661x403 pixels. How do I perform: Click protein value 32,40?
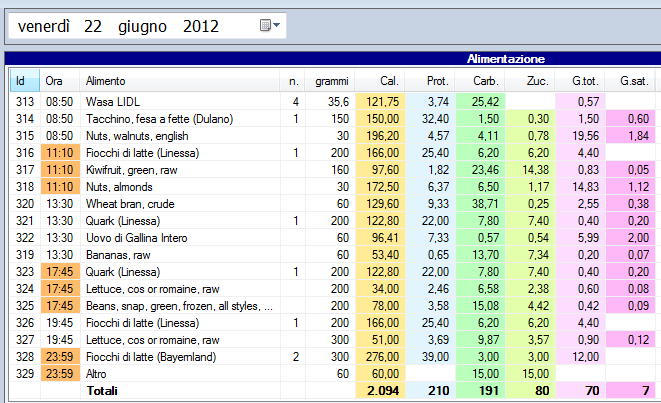(430, 119)
